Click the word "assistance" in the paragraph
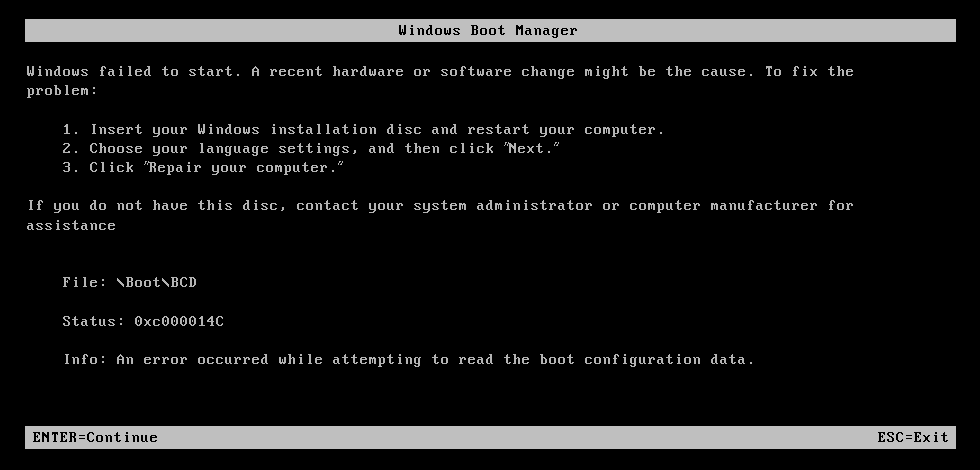Screen dimensions: 980x470 click(x=71, y=226)
